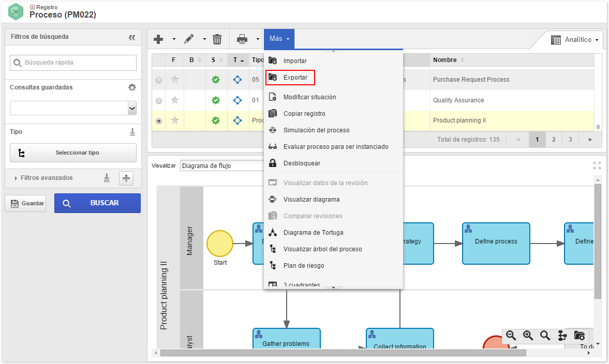
Task: Favorite the Purchase Request Process star
Action: point(175,79)
